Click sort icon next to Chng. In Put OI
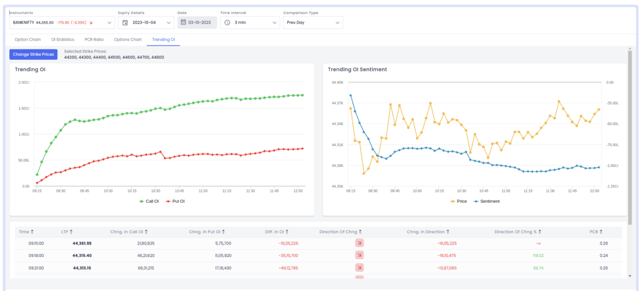This screenshot has height=291, width=644. pos(224,232)
